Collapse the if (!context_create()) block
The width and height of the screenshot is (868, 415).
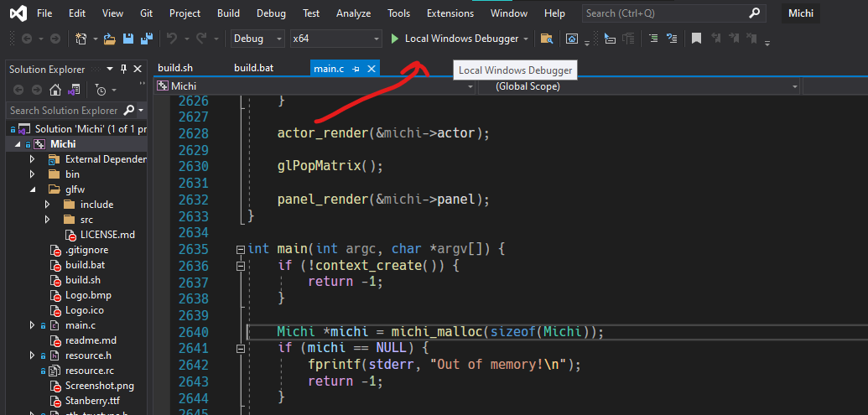pyautogui.click(x=240, y=266)
